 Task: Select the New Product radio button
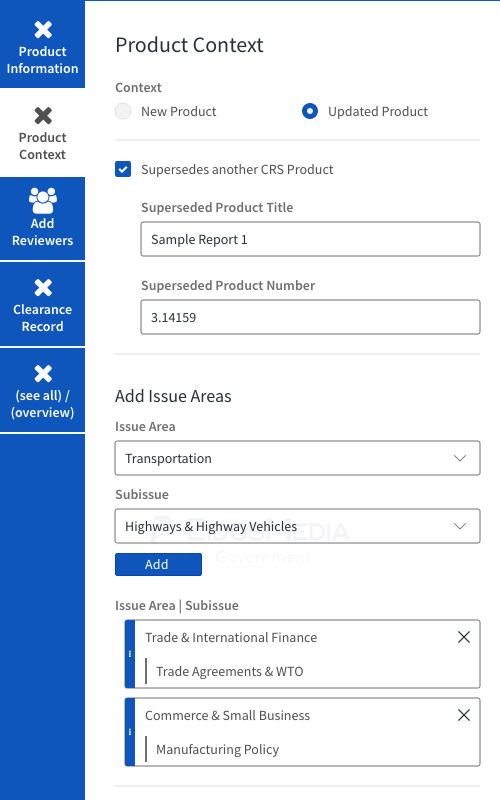(123, 111)
